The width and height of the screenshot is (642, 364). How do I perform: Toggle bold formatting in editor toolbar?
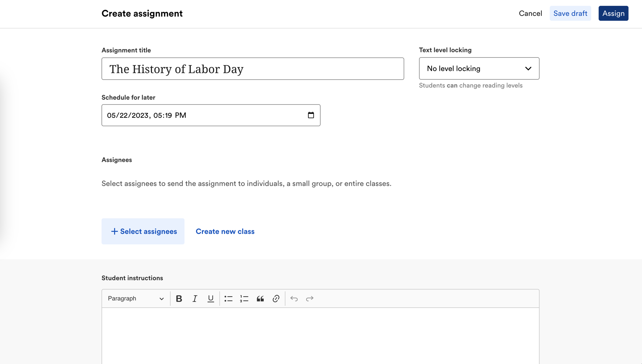[179, 299]
